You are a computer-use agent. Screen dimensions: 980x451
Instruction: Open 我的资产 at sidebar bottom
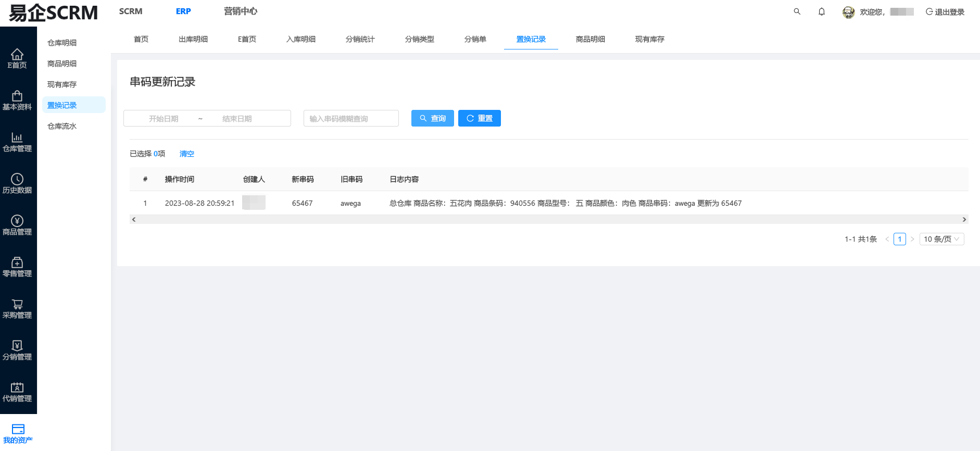[18, 433]
